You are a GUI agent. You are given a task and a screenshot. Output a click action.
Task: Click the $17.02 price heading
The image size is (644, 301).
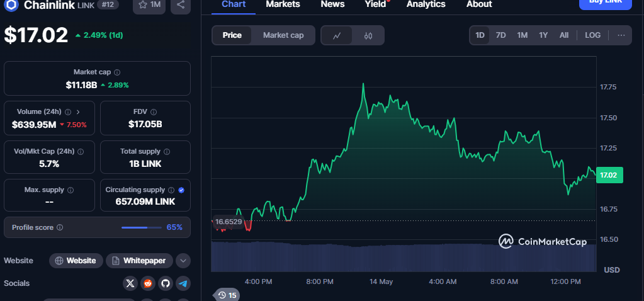tap(36, 35)
